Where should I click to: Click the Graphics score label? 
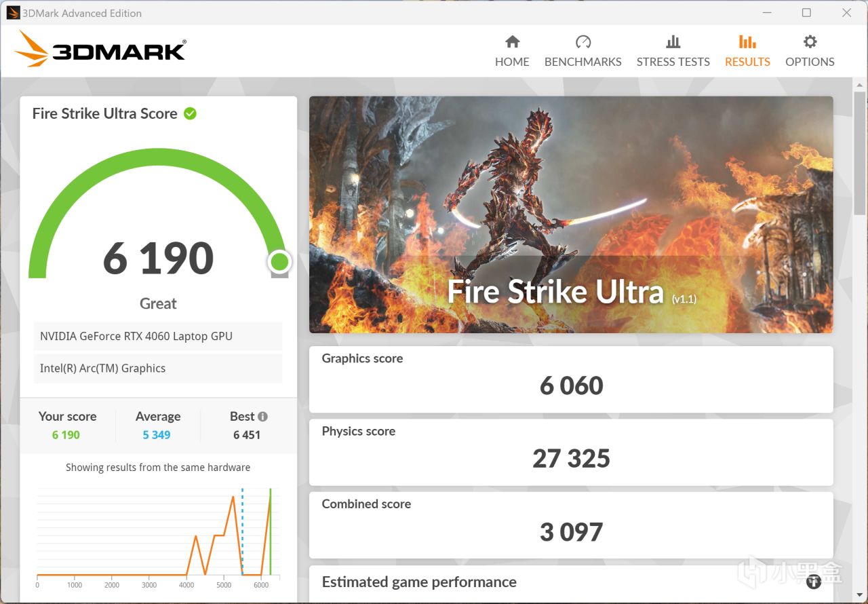tap(362, 358)
